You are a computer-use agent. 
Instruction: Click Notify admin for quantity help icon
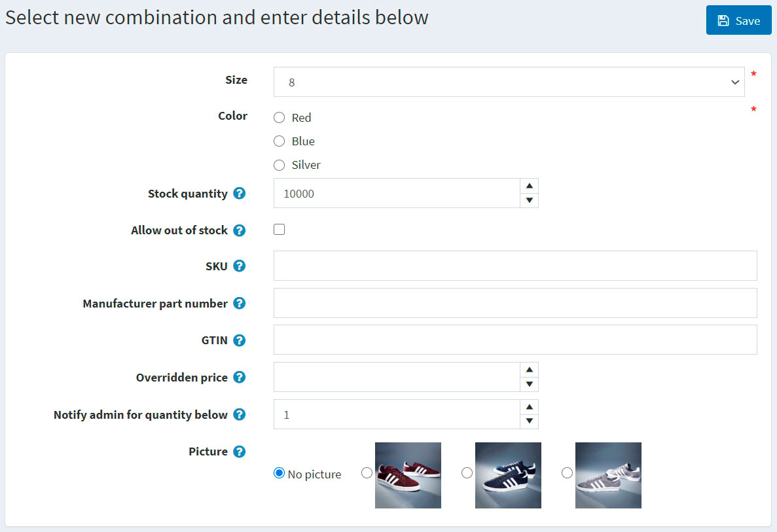(240, 415)
